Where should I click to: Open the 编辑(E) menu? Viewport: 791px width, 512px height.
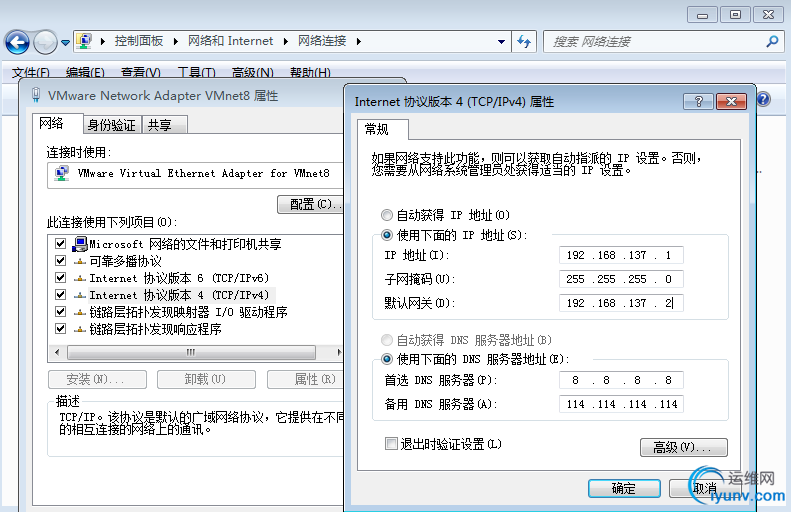coord(85,73)
